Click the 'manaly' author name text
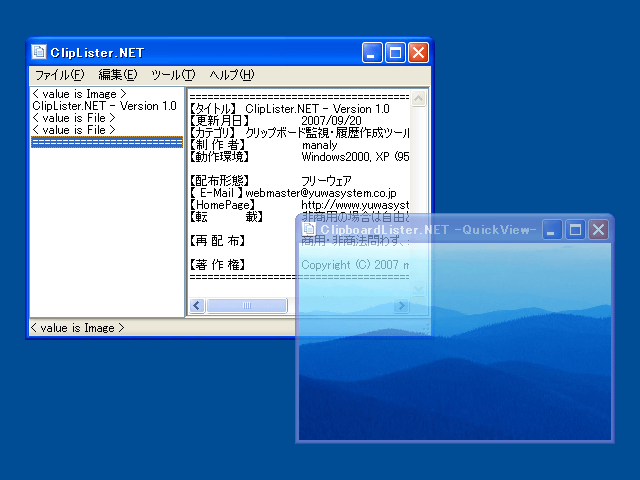This screenshot has height=480, width=640. point(320,145)
